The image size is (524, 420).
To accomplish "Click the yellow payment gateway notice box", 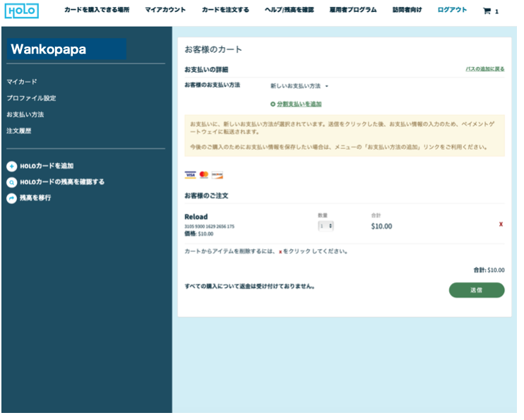I will tap(345, 136).
